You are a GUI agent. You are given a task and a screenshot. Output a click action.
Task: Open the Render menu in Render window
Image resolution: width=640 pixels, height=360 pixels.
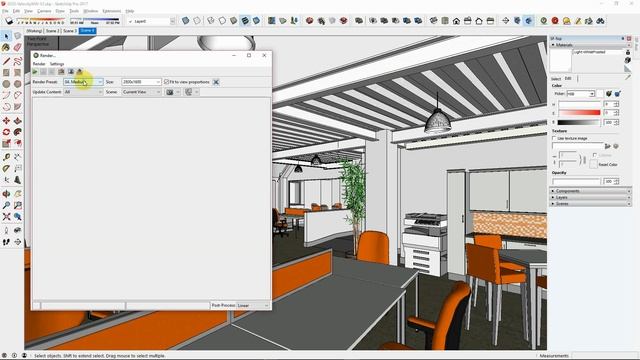pyautogui.click(x=39, y=64)
